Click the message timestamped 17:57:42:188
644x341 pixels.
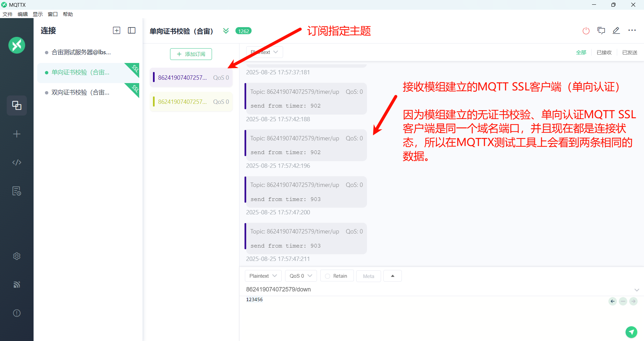click(306, 98)
